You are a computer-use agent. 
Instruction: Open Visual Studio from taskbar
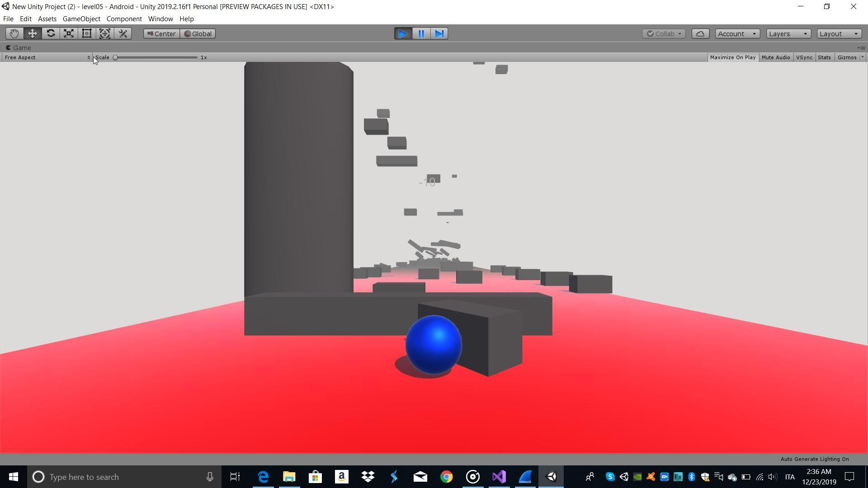pyautogui.click(x=499, y=477)
